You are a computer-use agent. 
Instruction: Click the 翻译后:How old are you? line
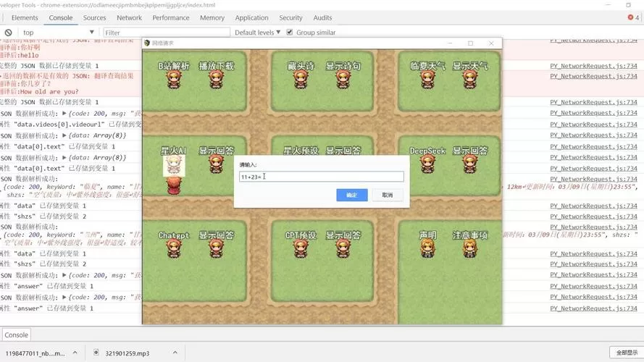[x=39, y=91]
